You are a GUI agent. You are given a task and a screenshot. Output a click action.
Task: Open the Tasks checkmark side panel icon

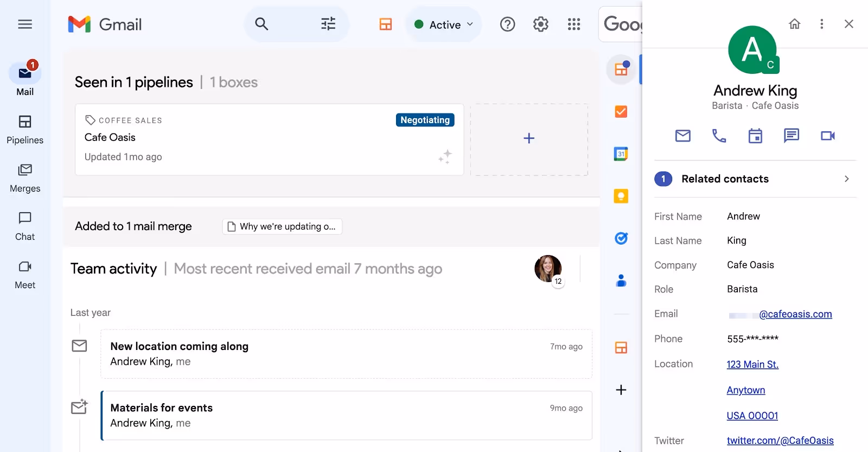click(621, 112)
